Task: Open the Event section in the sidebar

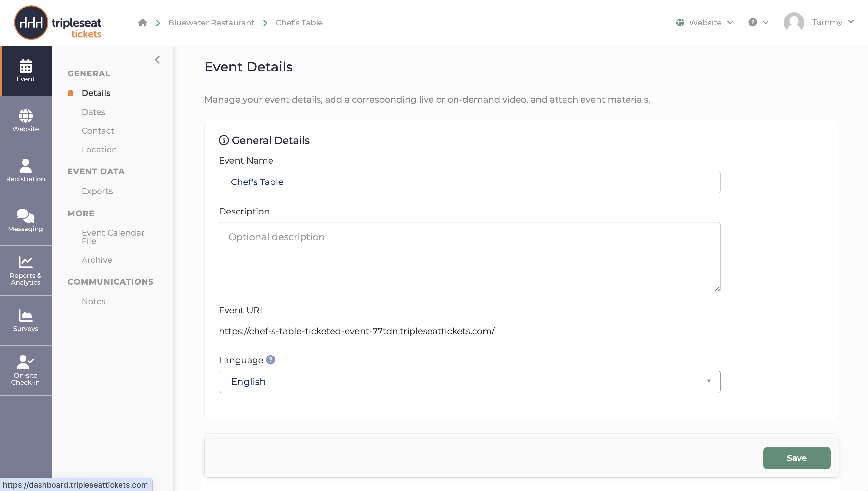Action: point(26,71)
